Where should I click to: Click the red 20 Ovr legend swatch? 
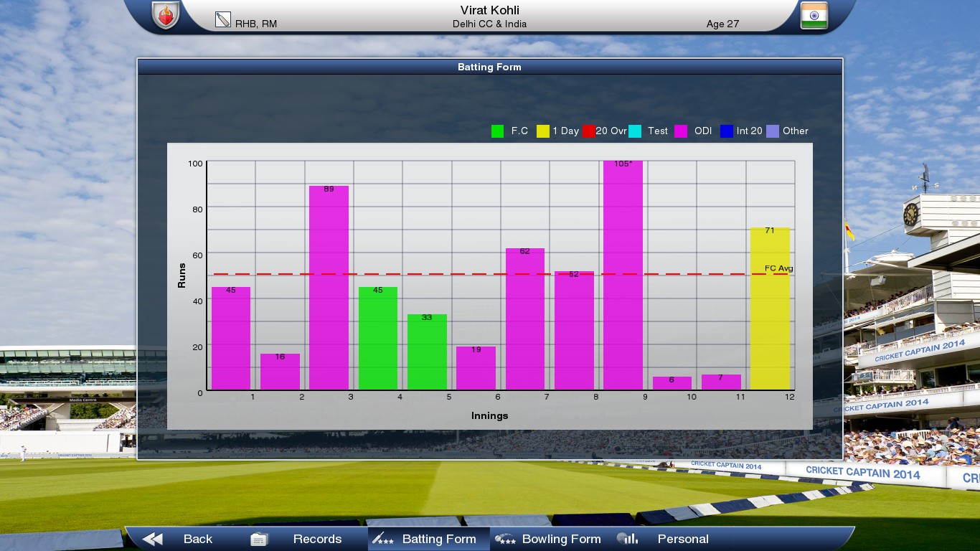click(589, 131)
